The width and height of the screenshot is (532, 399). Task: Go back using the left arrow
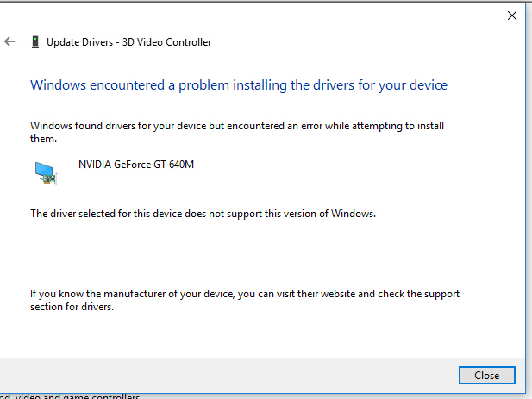(9, 41)
